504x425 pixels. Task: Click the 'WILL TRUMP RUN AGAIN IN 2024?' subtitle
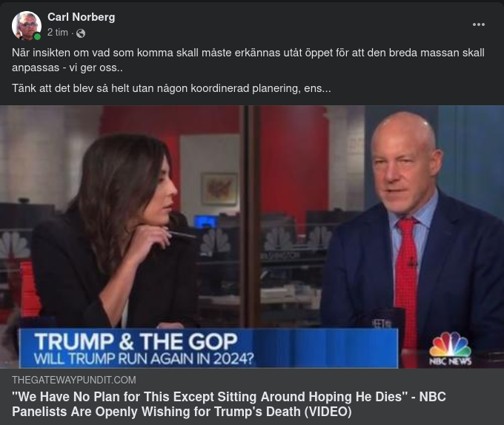click(x=144, y=359)
